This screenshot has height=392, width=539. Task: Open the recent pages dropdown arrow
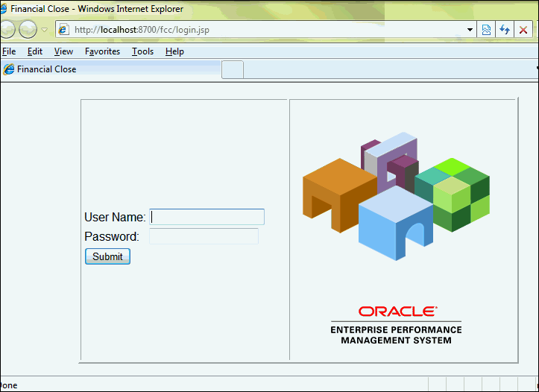coord(44,30)
